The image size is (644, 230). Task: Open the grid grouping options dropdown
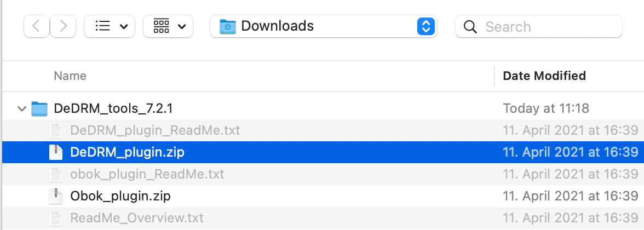168,27
